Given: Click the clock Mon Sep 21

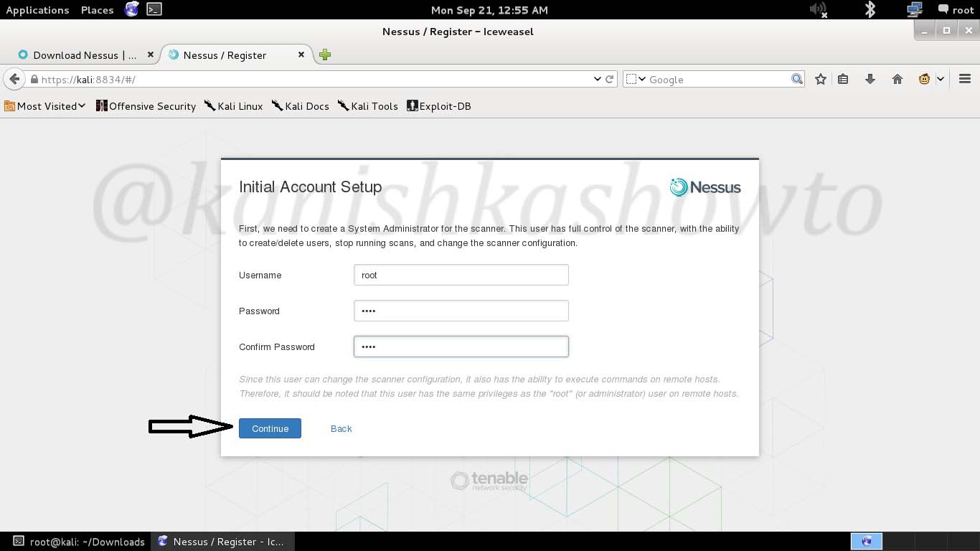Looking at the screenshot, I should [x=489, y=10].
